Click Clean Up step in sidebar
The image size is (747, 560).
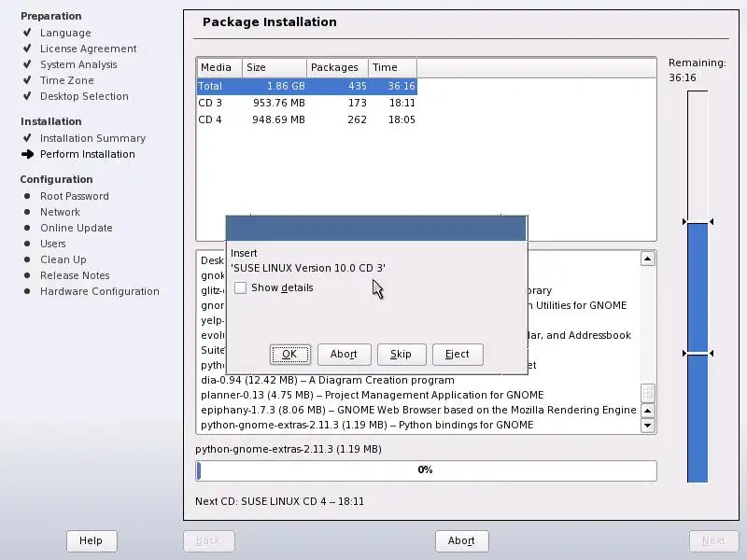point(63,259)
